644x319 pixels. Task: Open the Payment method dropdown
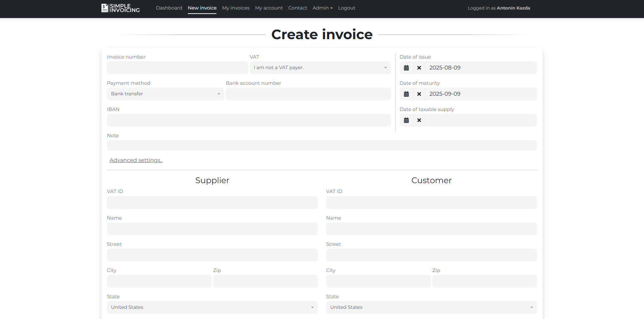click(165, 94)
